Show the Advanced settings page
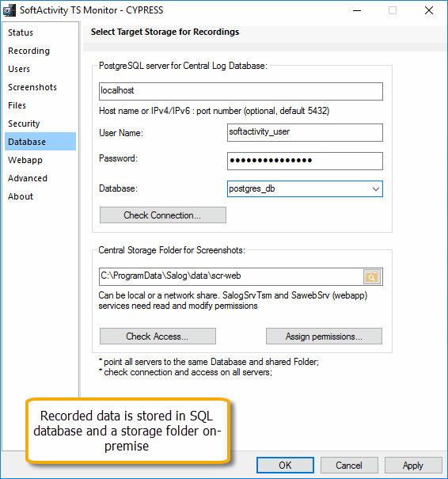The height and width of the screenshot is (479, 448). pyautogui.click(x=28, y=178)
